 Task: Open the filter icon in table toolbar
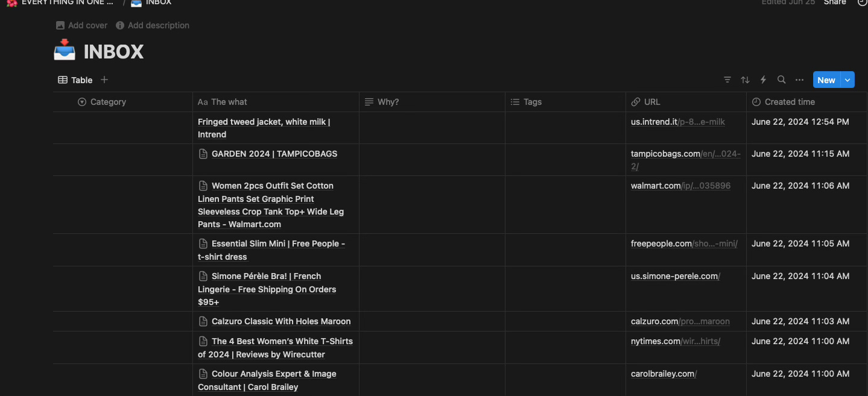727,80
